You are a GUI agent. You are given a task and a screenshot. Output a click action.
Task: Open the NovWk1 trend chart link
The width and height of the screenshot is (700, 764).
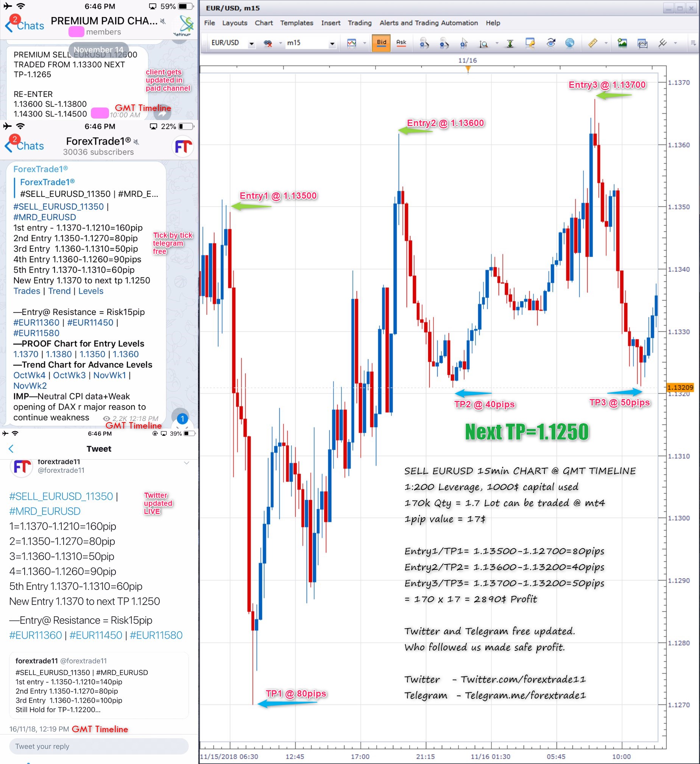point(109,375)
